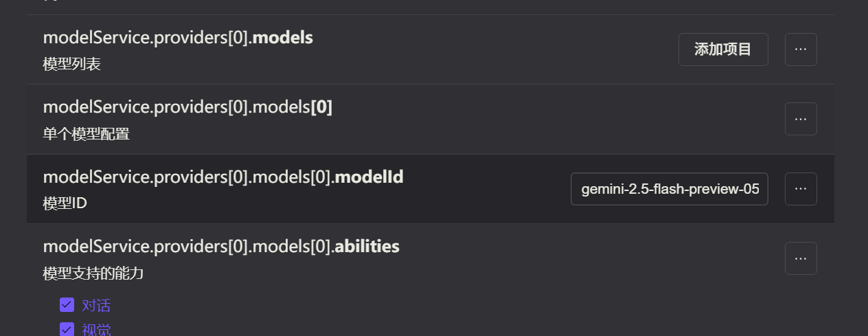Click the purple 对话 label text
Screen dimensions: 868x336
(x=96, y=306)
